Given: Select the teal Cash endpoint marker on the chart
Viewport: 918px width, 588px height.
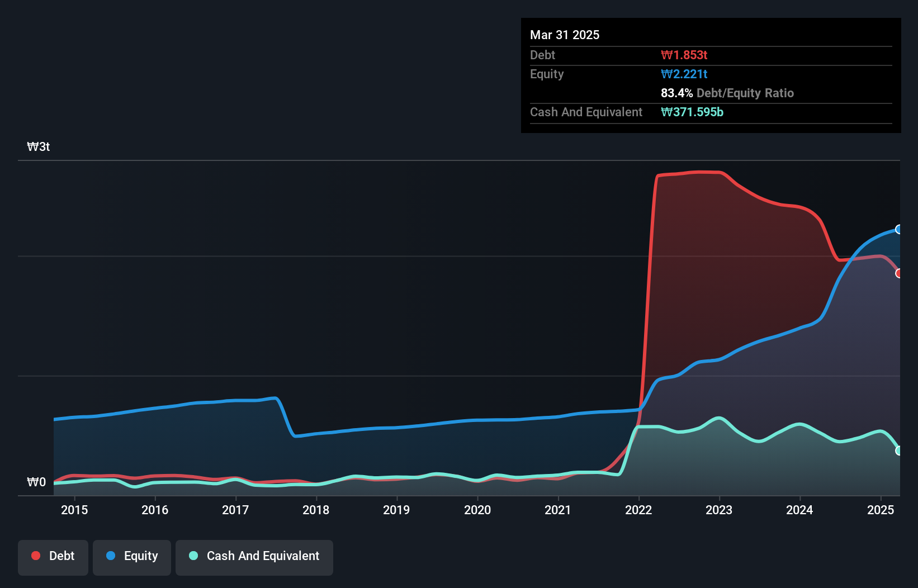Looking at the screenshot, I should coord(899,451).
